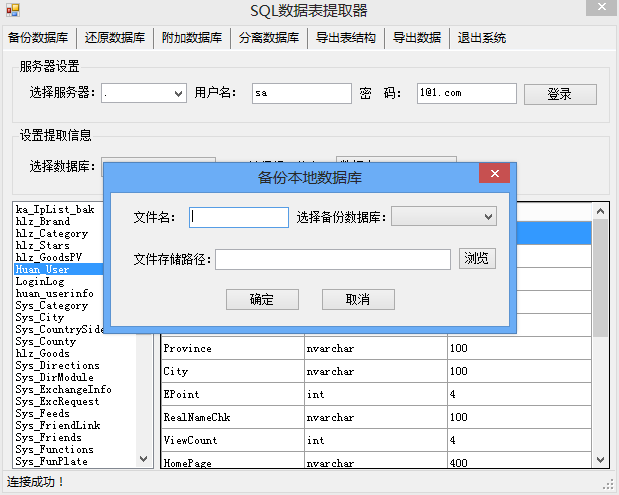This screenshot has height=495, width=619.
Task: Click the 文件名 text box
Action: [x=239, y=217]
